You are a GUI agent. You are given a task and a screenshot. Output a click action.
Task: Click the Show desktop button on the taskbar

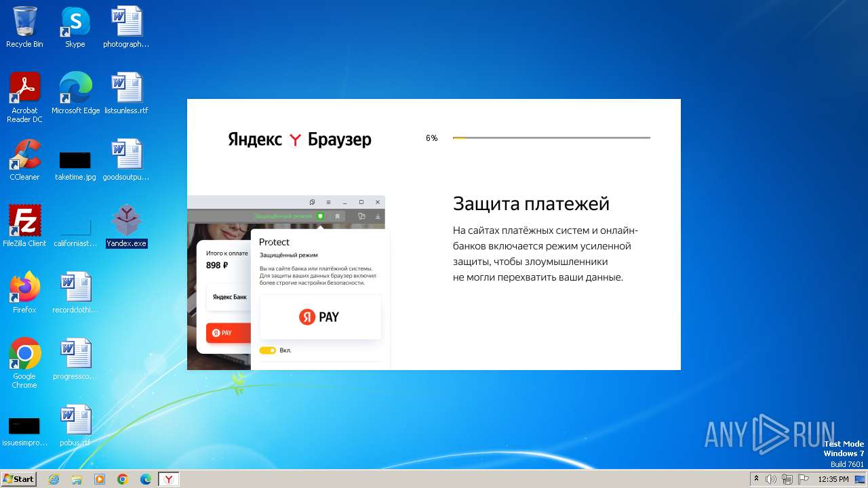861,479
